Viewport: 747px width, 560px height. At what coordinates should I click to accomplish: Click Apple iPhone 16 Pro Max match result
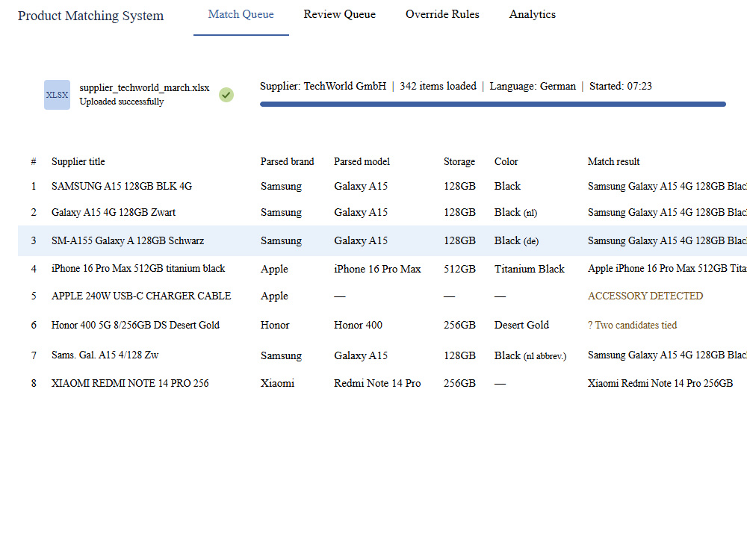667,269
